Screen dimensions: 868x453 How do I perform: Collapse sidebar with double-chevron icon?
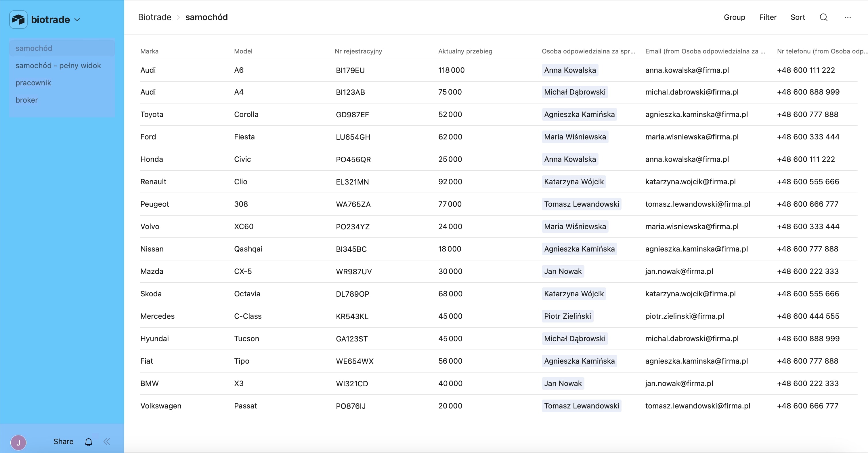[x=107, y=442]
